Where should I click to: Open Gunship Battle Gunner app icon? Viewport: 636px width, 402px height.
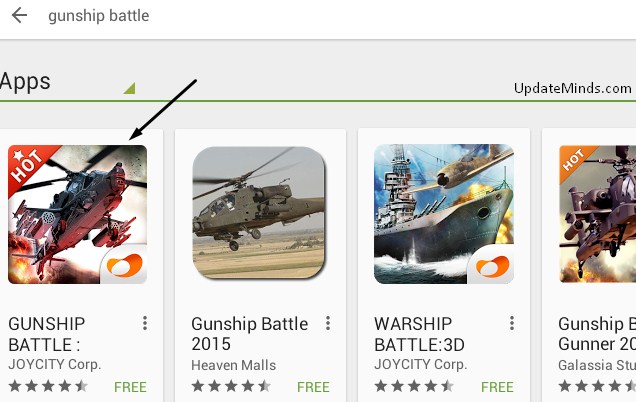[x=597, y=214]
